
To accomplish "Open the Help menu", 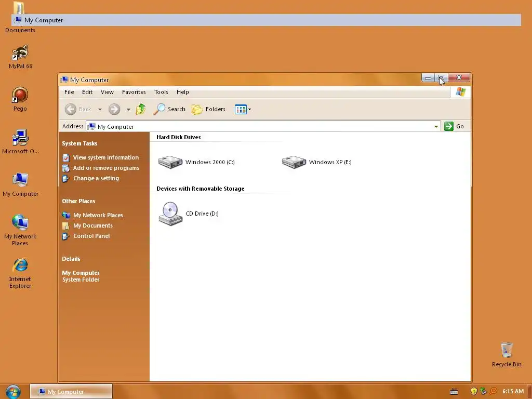I will click(182, 92).
